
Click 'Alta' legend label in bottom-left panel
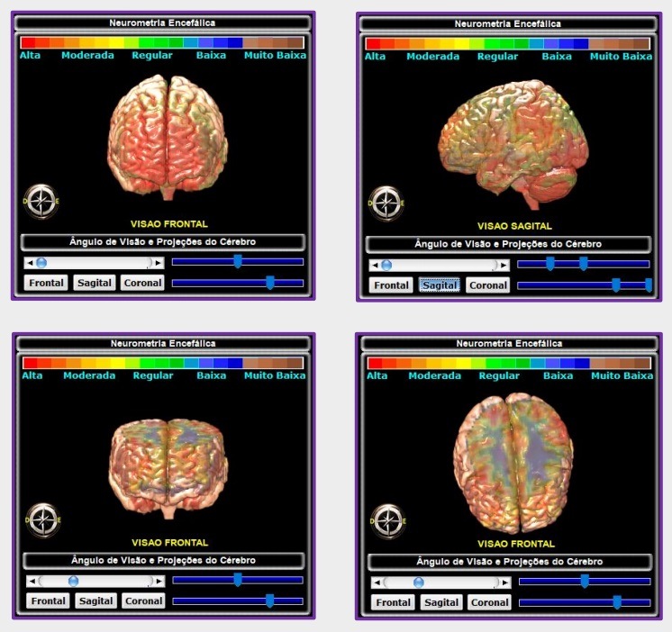pos(32,375)
